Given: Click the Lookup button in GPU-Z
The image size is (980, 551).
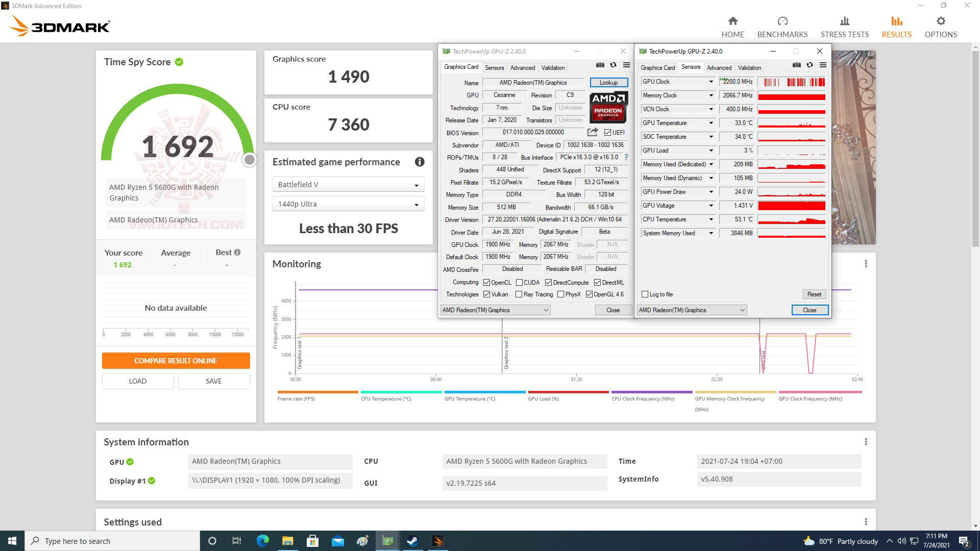Looking at the screenshot, I should pyautogui.click(x=608, y=83).
